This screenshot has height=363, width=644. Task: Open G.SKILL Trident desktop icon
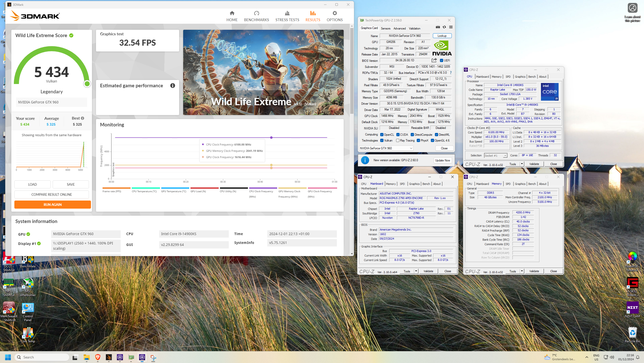[x=632, y=287]
